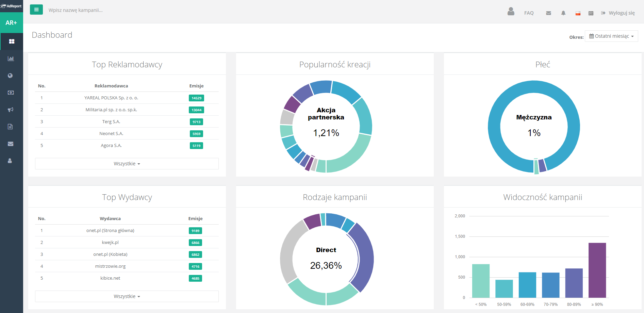Click the AR+ logo button
This screenshot has width=644, height=313.
click(11, 23)
